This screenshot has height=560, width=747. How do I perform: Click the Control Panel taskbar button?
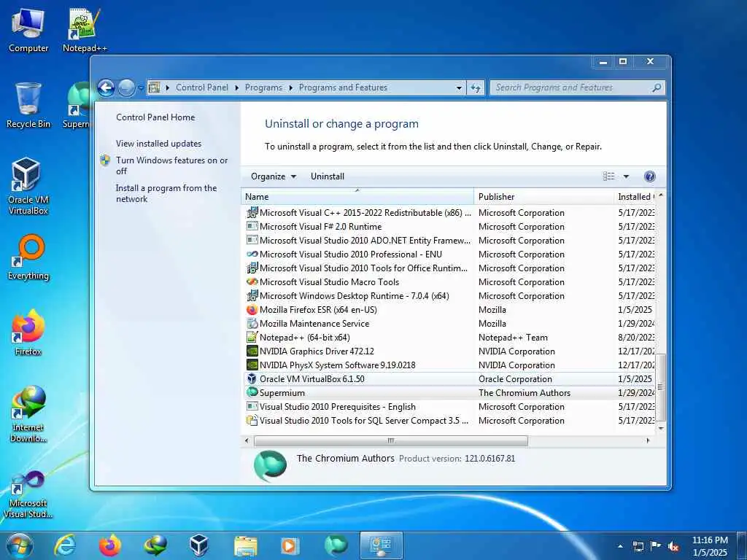coord(381,545)
